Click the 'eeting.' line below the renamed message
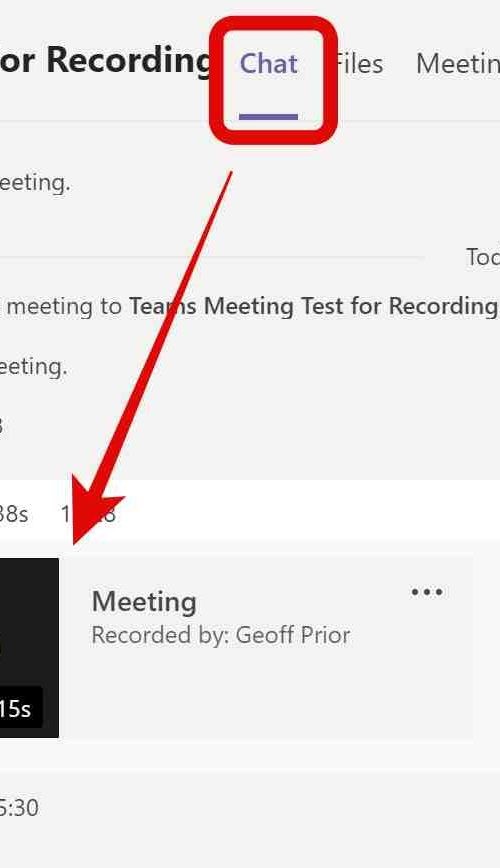 33,366
